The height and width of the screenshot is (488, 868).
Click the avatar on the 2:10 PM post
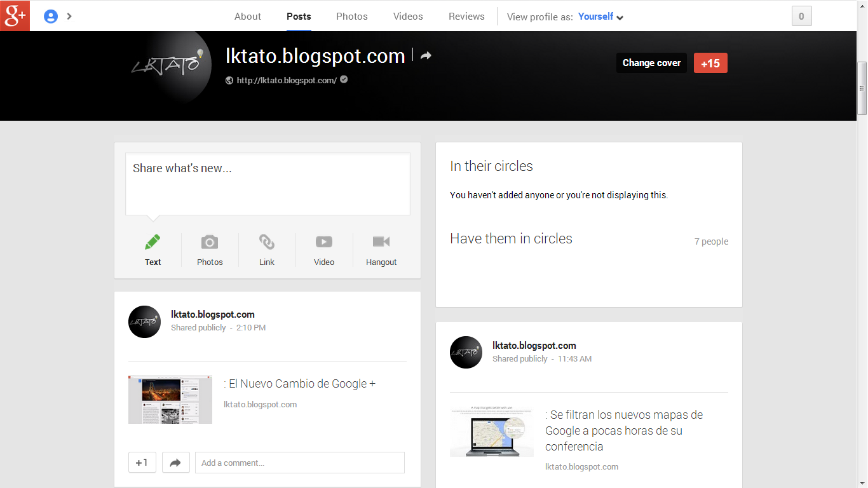(x=144, y=321)
